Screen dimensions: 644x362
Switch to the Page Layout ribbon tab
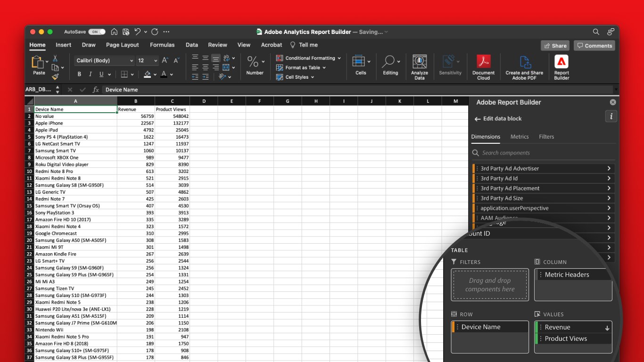point(122,45)
